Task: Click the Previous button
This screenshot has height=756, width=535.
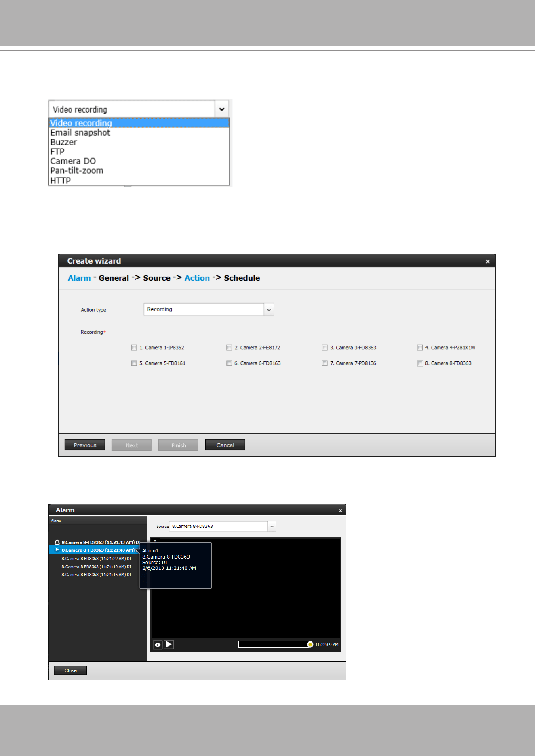Action: 85,445
